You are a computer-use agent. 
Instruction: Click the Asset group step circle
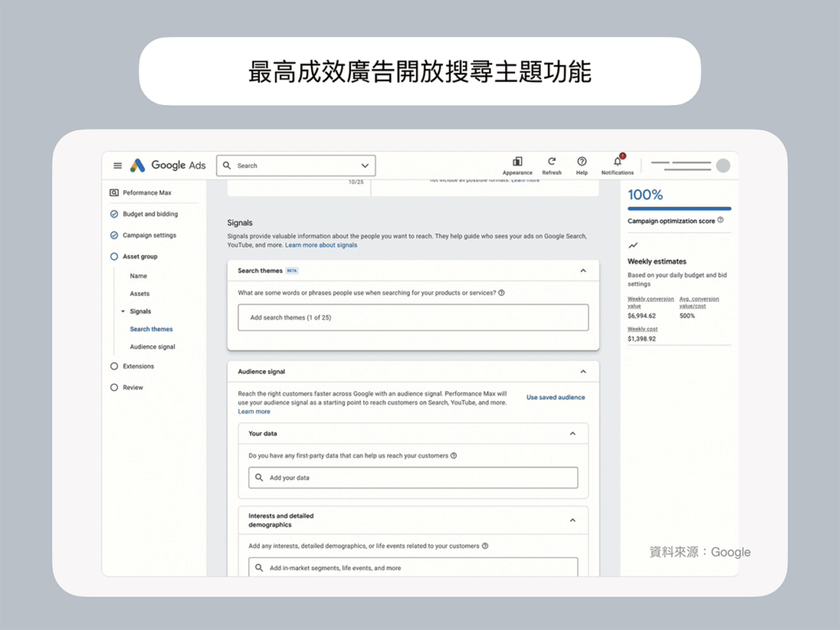coord(114,257)
